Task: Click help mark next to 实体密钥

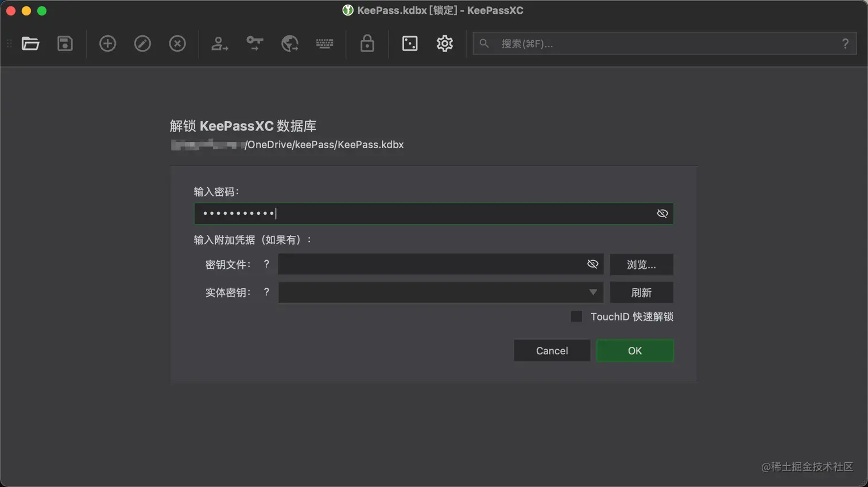Action: pyautogui.click(x=266, y=292)
